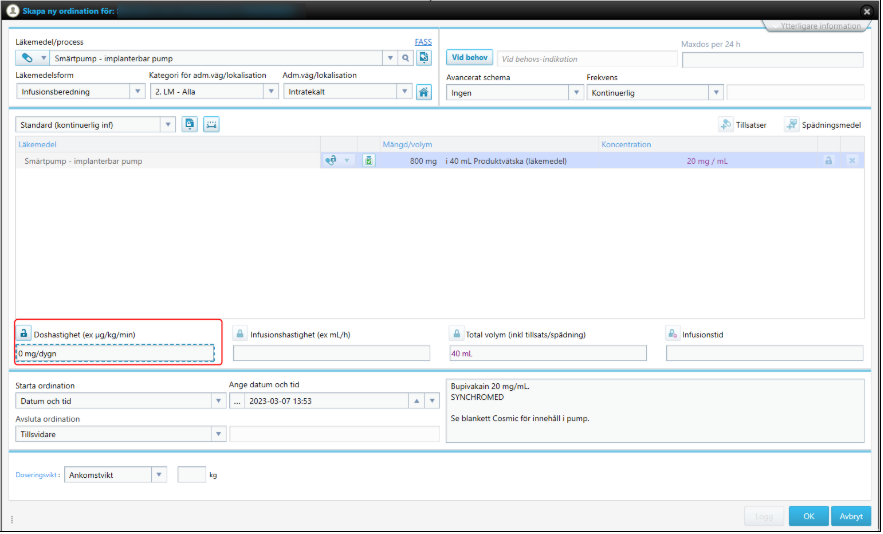Viewport: 883px width, 534px height.
Task: Click the Tillsatser additives icon
Action: (x=726, y=125)
